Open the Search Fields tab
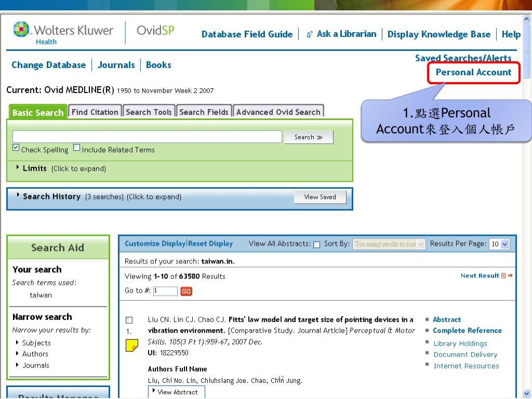Image resolution: width=532 pixels, height=399 pixels. (x=204, y=112)
